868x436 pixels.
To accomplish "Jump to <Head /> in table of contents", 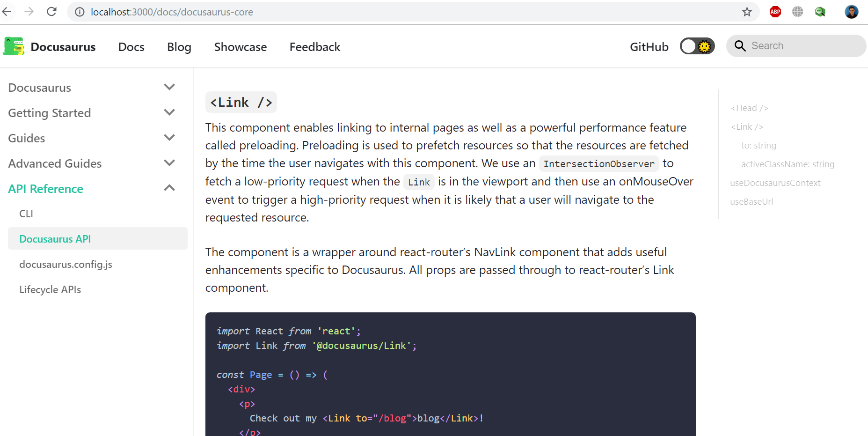I will pyautogui.click(x=749, y=108).
